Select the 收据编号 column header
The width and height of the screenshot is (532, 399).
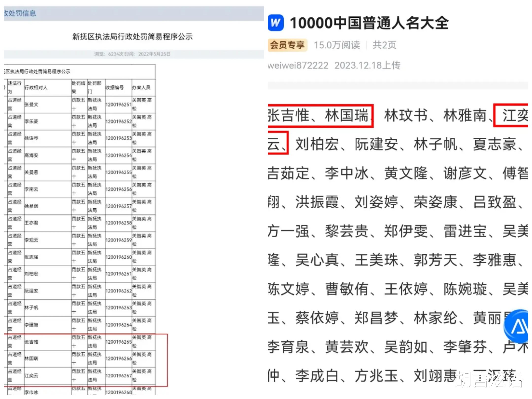115,87
